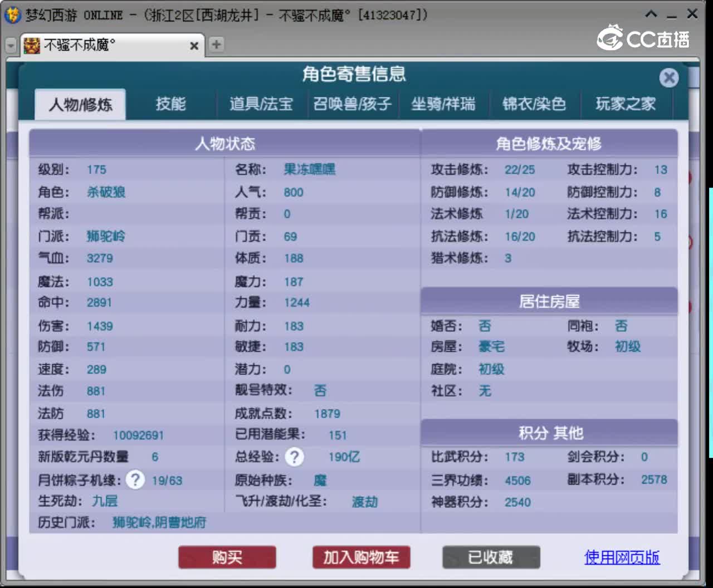This screenshot has width=713, height=588.
Task: Click the 居住房屋 section header
Action: pyautogui.click(x=549, y=301)
